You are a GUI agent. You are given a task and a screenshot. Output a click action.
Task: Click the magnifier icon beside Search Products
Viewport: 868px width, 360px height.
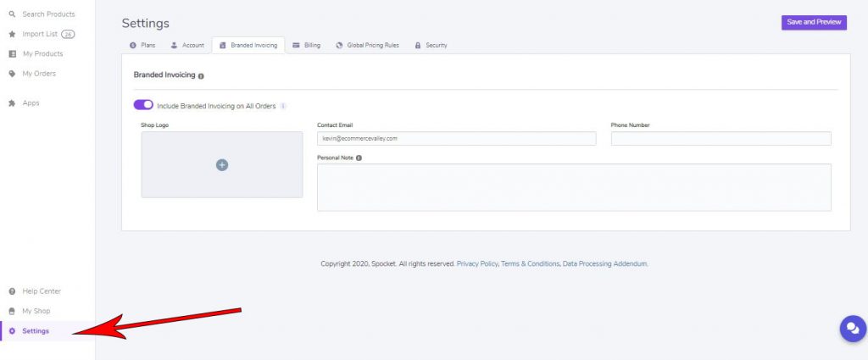point(12,14)
